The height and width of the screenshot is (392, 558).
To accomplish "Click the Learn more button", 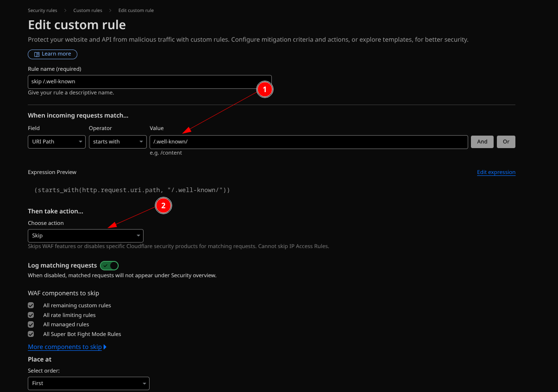I will pyautogui.click(x=52, y=54).
